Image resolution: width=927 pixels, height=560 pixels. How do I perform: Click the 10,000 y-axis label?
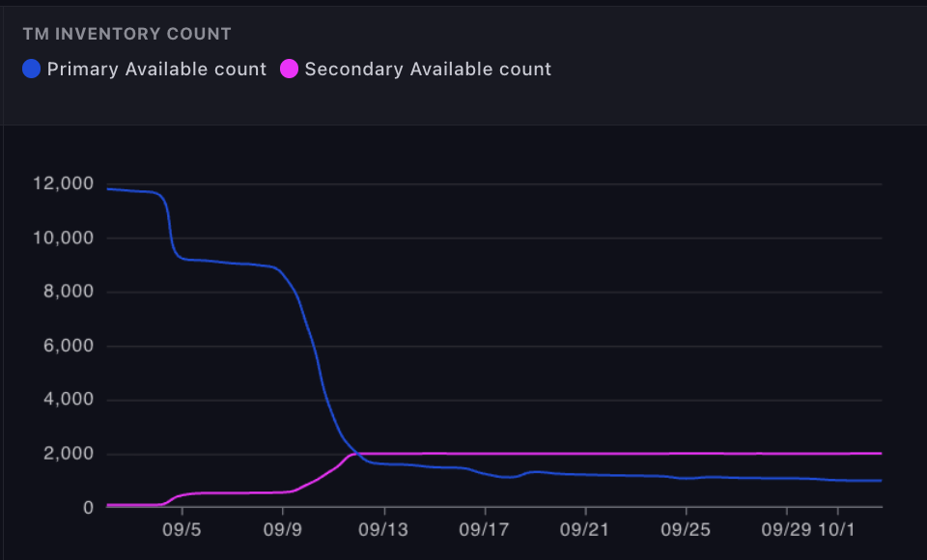[65, 238]
